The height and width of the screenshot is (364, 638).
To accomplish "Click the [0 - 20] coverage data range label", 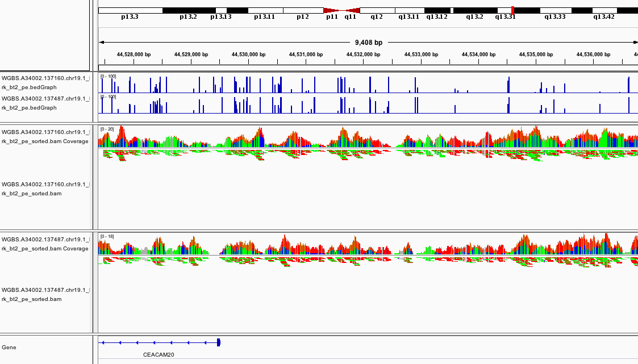I will click(x=107, y=129).
